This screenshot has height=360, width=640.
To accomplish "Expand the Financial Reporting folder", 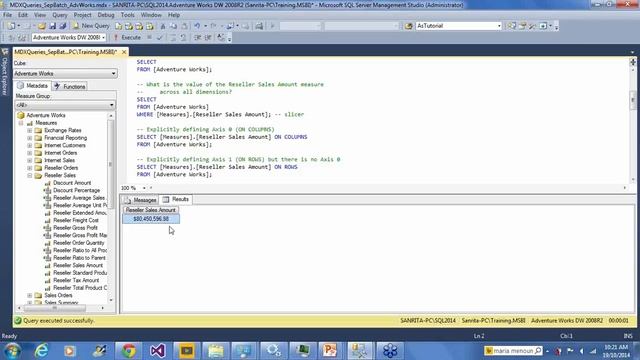I will (x=29, y=138).
